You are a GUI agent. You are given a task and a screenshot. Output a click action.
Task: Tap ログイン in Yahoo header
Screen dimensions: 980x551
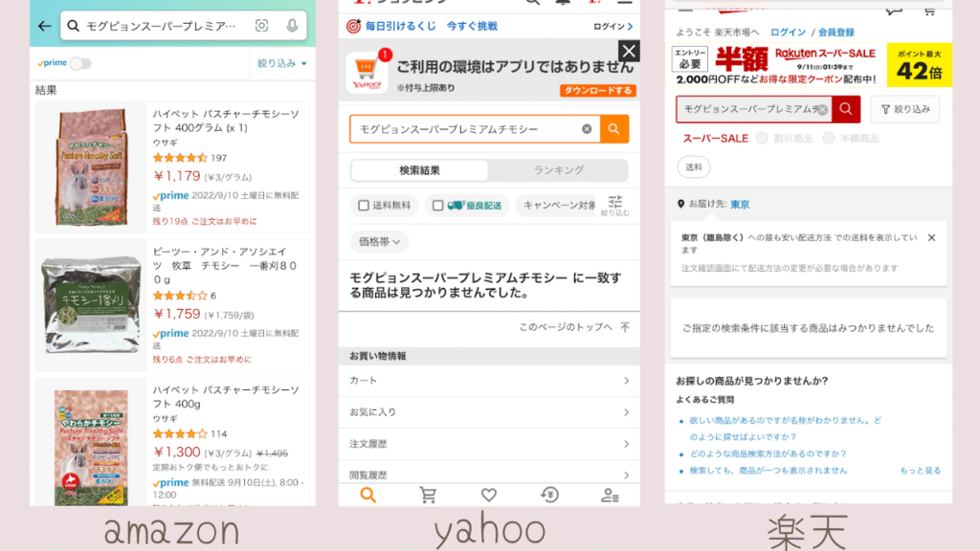613,26
